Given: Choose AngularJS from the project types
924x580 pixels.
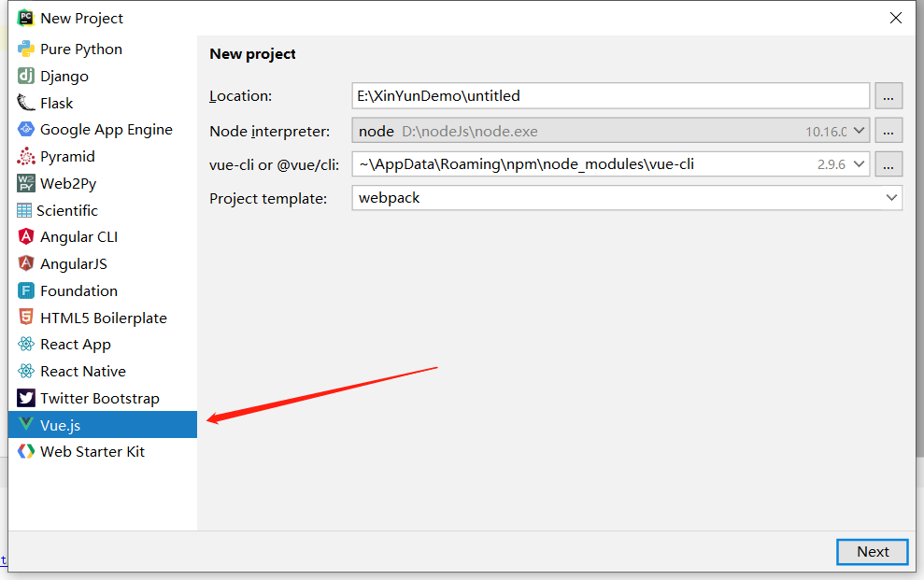Looking at the screenshot, I should click(x=74, y=264).
